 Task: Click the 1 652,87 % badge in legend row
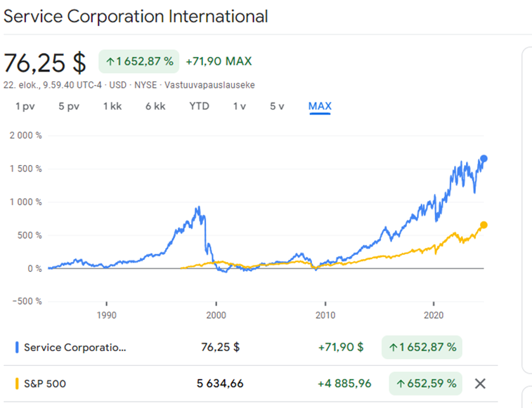(x=422, y=347)
